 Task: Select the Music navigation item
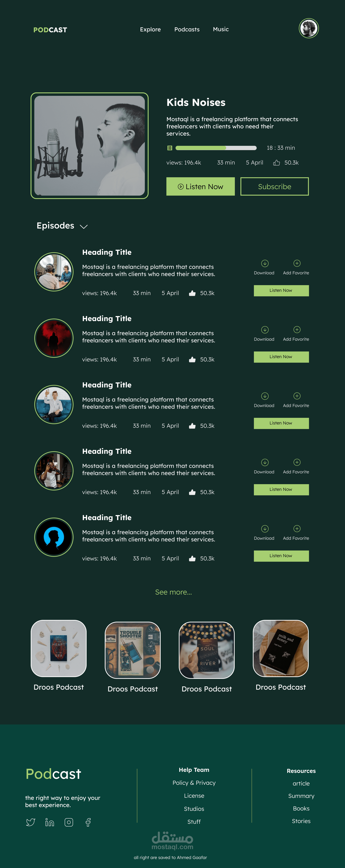click(x=221, y=29)
